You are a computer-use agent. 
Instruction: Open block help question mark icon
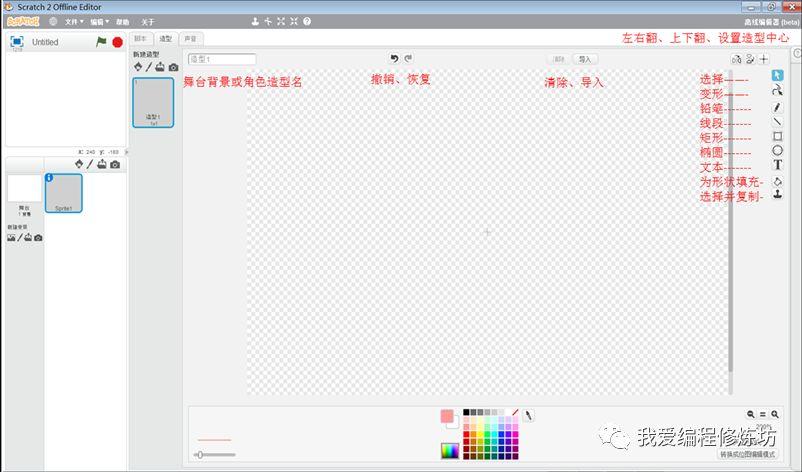(x=307, y=21)
